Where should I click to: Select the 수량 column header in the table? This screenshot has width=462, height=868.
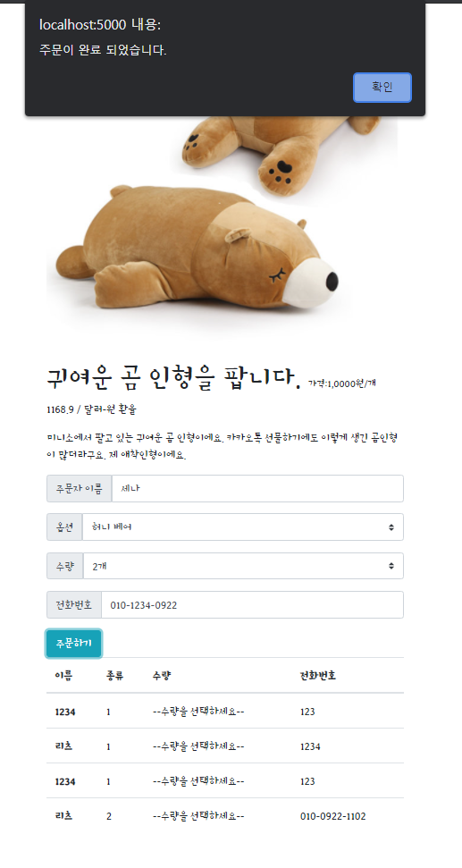pyautogui.click(x=162, y=675)
